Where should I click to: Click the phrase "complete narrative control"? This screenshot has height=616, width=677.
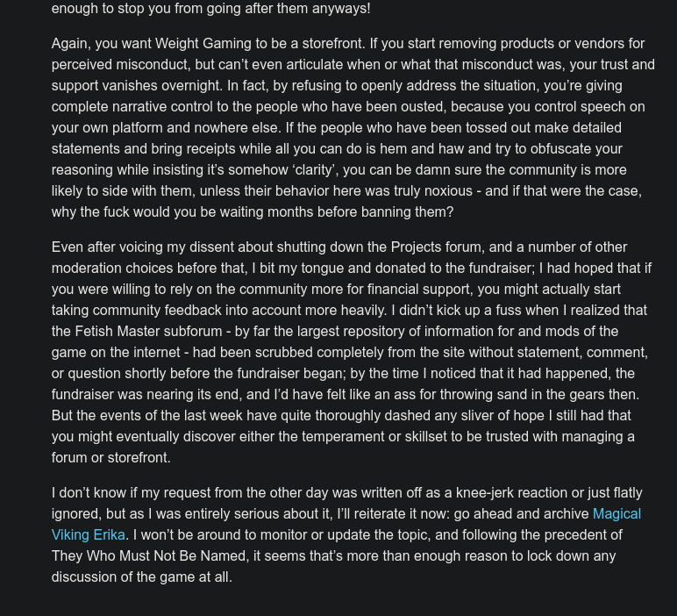click(135, 107)
